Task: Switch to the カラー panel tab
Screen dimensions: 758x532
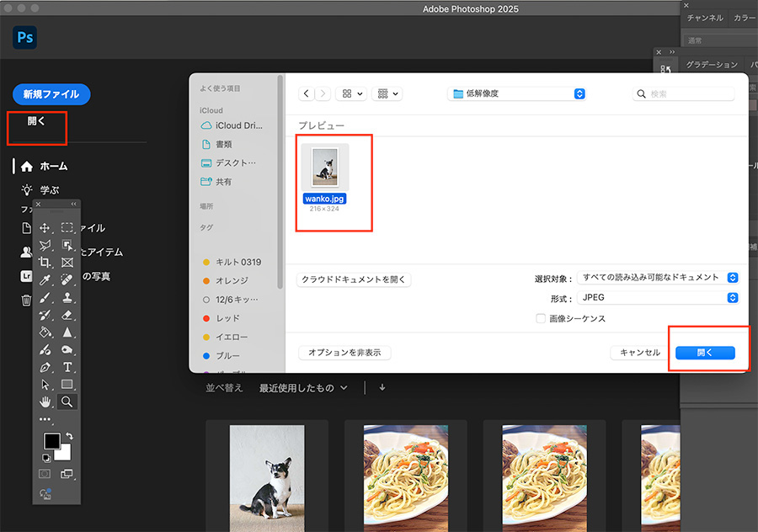Action: [x=745, y=18]
